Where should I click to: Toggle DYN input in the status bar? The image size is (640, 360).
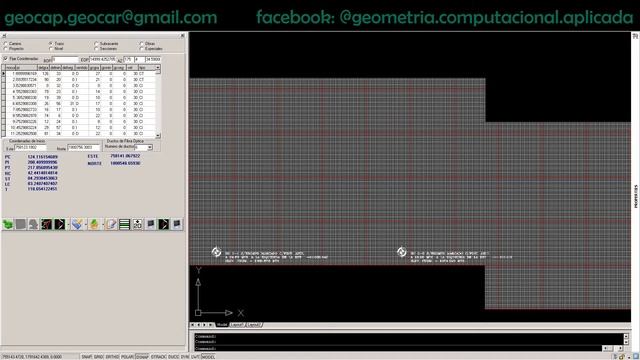point(185,357)
